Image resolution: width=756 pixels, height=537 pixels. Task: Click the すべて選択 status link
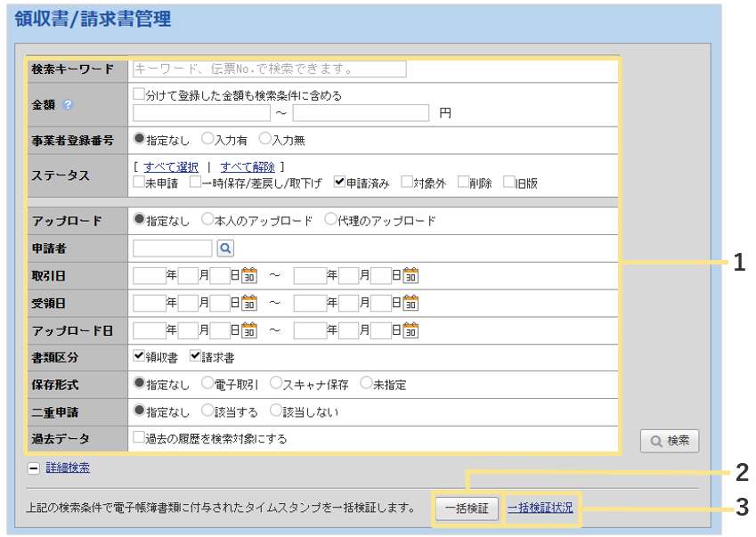click(x=171, y=167)
